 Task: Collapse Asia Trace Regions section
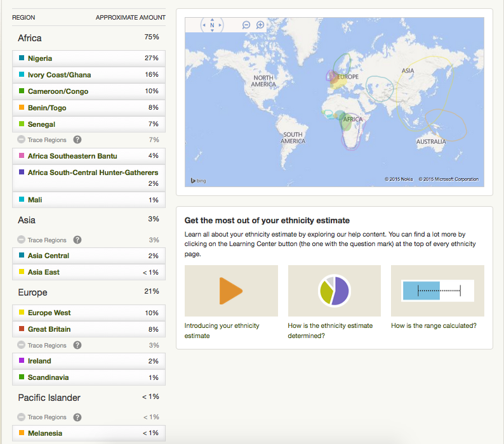click(21, 240)
